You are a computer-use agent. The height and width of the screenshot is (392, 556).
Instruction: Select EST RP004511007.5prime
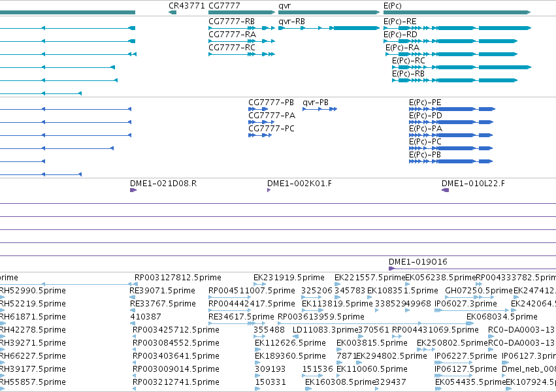(x=252, y=291)
